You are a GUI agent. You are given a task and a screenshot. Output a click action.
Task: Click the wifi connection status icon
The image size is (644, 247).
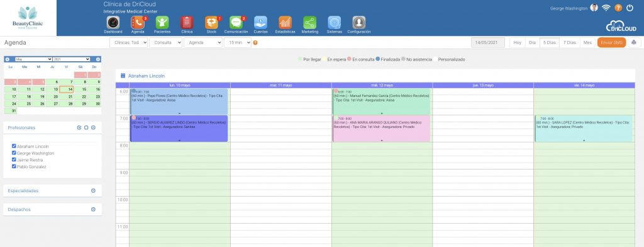[606, 8]
